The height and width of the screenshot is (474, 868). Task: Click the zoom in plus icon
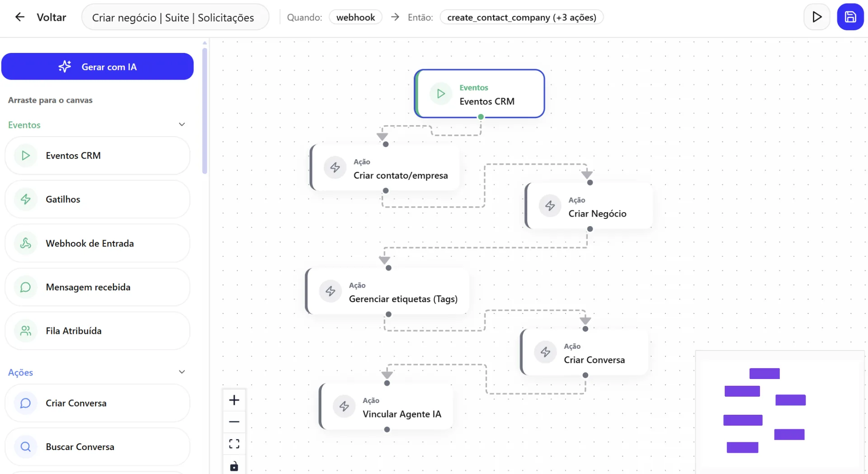coord(234,400)
